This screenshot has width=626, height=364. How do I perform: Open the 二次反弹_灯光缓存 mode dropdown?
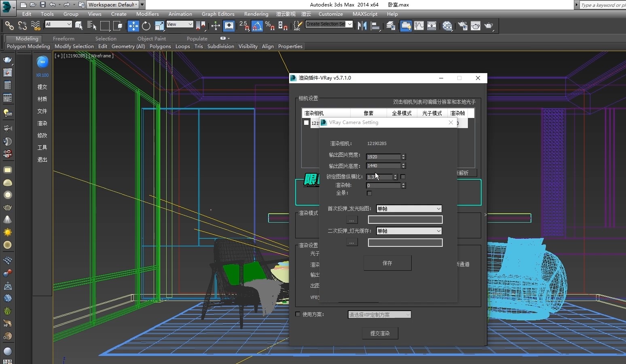pos(409,231)
